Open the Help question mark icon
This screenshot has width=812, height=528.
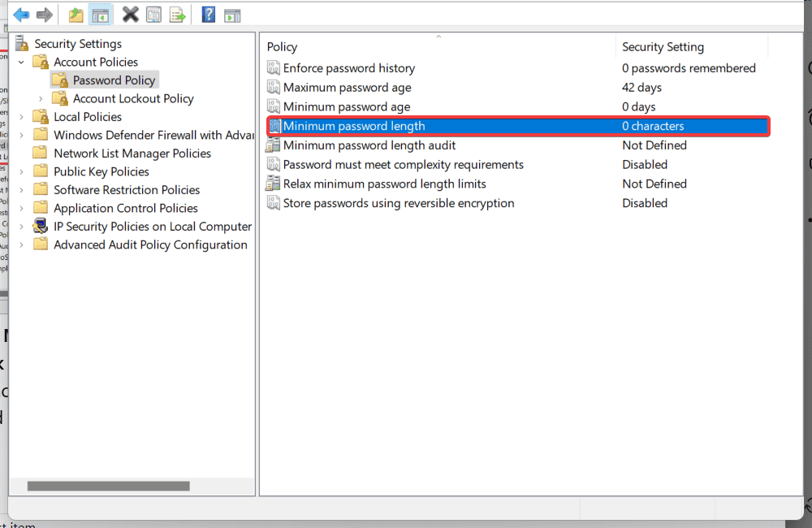[209, 15]
